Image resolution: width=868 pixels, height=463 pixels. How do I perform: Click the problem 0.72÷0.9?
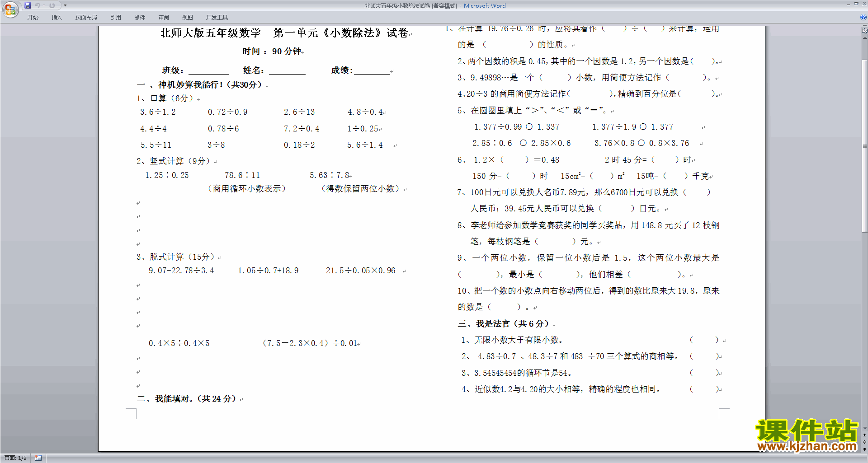coord(228,112)
